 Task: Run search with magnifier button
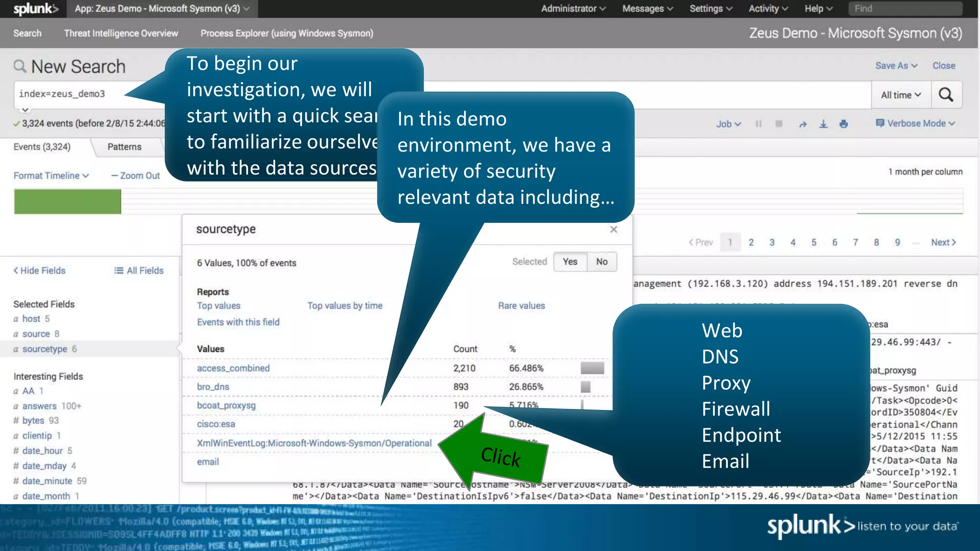point(946,95)
